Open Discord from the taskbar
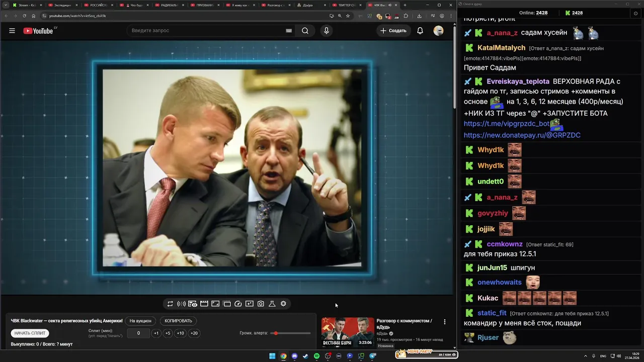The width and height of the screenshot is (644, 362). pos(294,356)
